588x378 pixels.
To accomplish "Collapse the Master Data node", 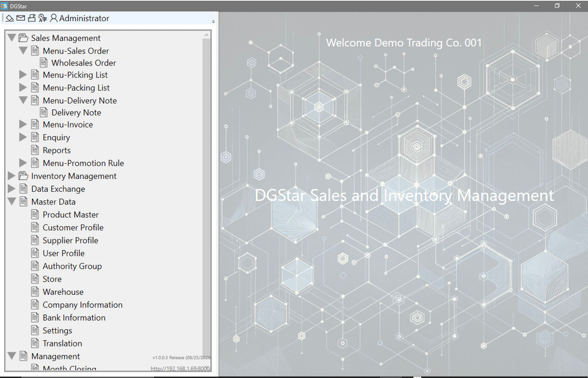I will click(11, 202).
